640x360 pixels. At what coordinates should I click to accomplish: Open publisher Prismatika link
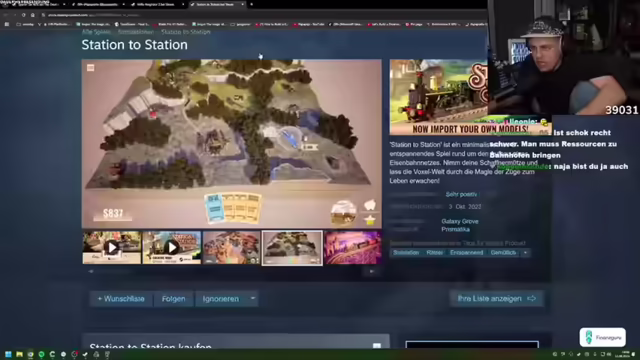click(456, 229)
